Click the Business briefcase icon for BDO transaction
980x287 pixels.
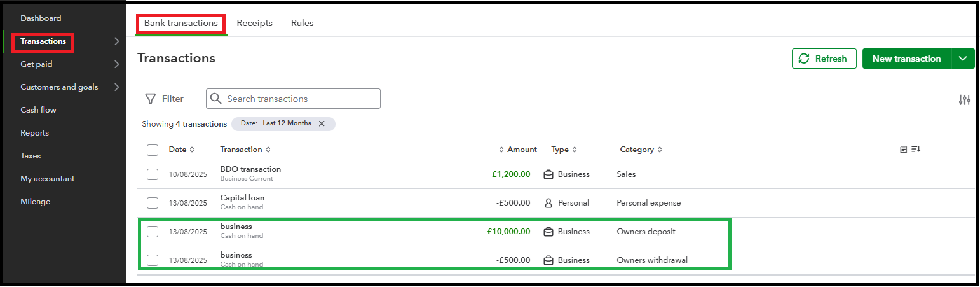point(548,174)
